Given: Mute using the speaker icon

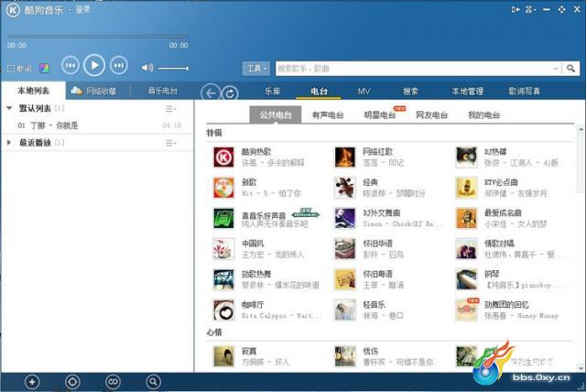Looking at the screenshot, I should [147, 68].
